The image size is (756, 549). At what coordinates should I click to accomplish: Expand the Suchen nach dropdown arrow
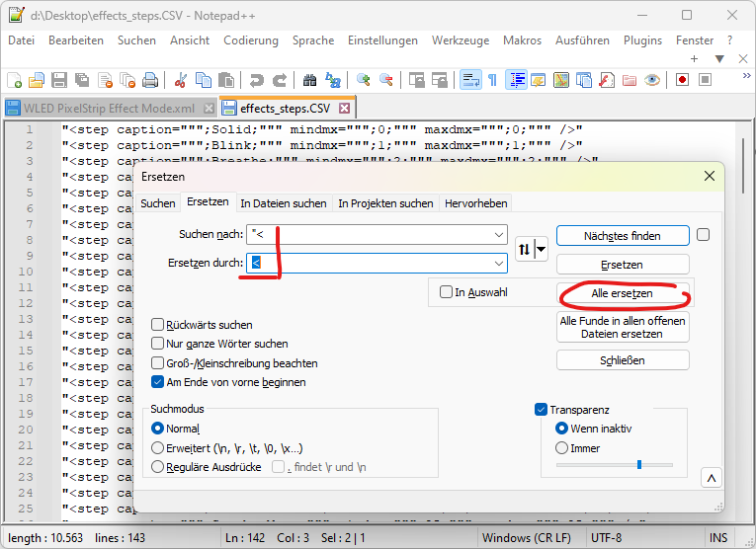(x=498, y=235)
